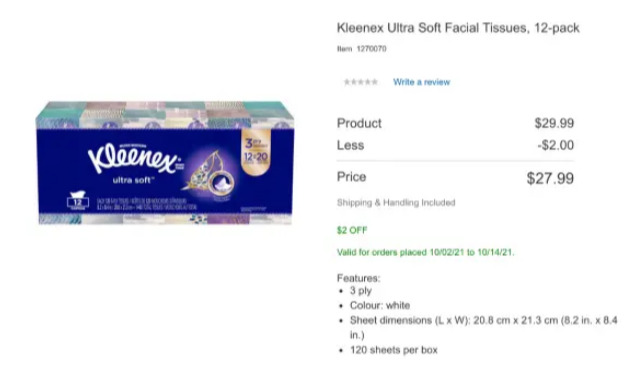
Task: Click the Kleenex logo on the box
Action: click(x=135, y=158)
